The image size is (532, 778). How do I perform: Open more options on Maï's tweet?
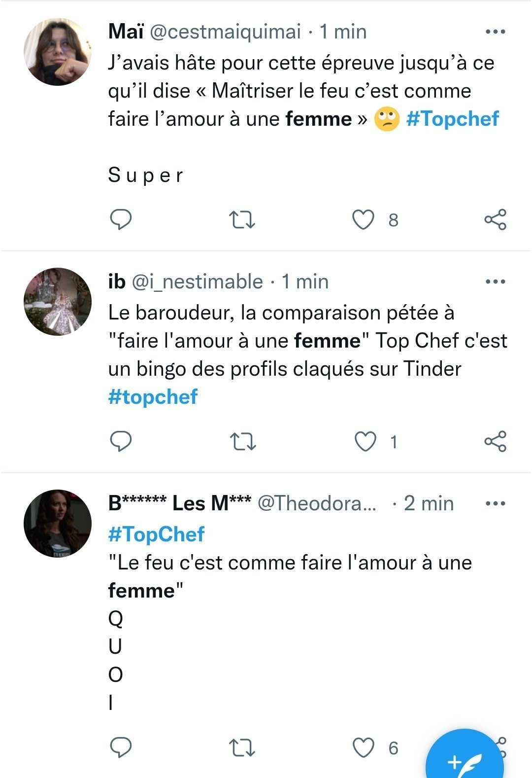pyautogui.click(x=495, y=32)
